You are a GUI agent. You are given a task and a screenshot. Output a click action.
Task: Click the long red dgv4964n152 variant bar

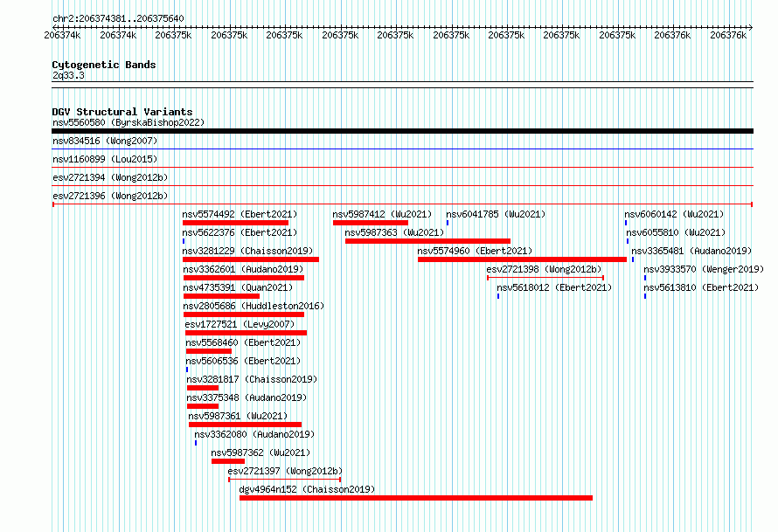tap(416, 498)
